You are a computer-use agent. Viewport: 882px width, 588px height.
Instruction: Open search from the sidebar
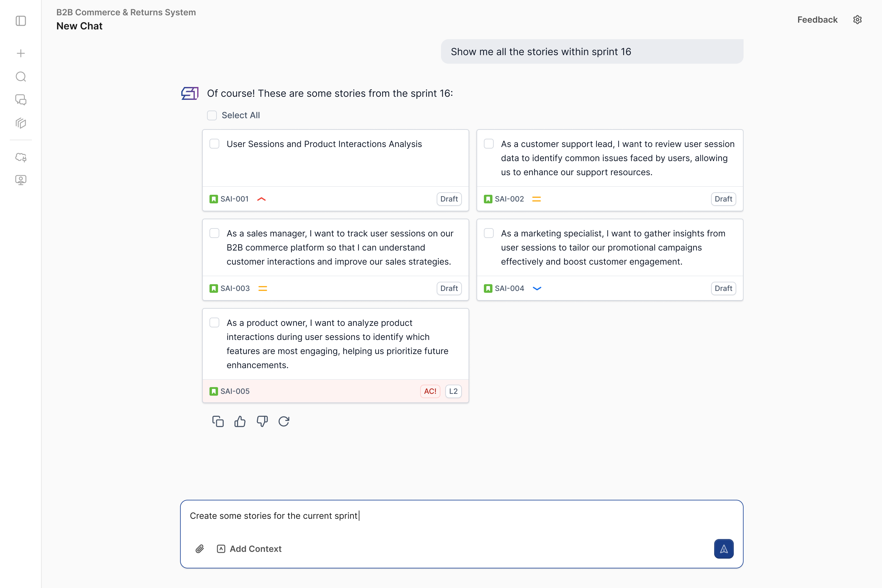21,77
